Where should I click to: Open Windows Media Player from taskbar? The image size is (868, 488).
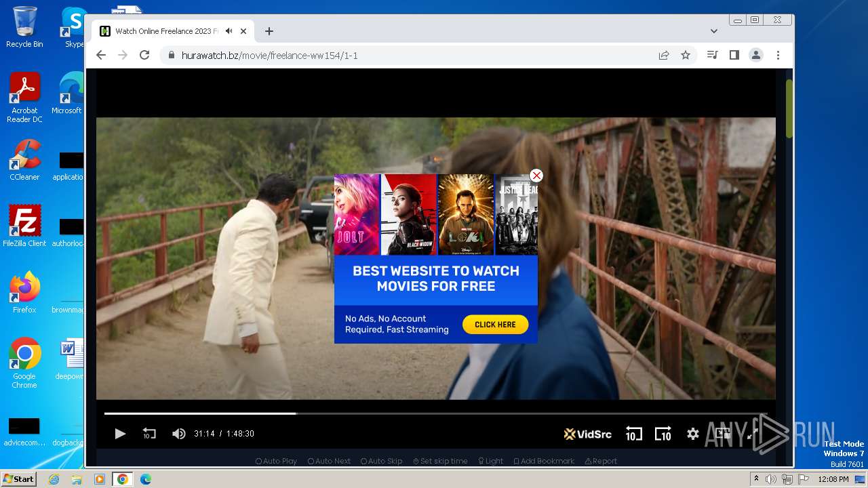click(100, 479)
